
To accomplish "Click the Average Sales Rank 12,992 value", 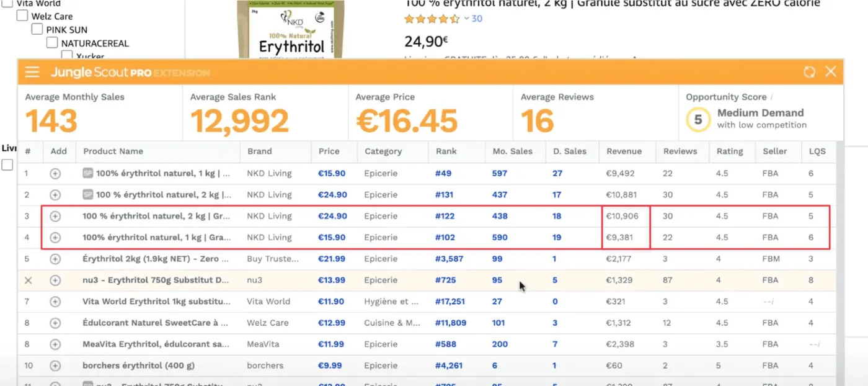I will pos(240,121).
